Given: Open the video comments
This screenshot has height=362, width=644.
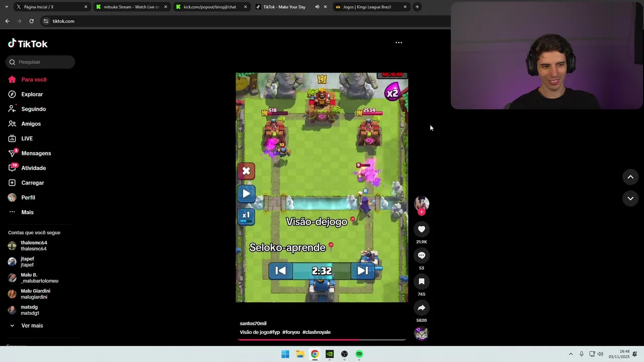Looking at the screenshot, I should click(422, 255).
